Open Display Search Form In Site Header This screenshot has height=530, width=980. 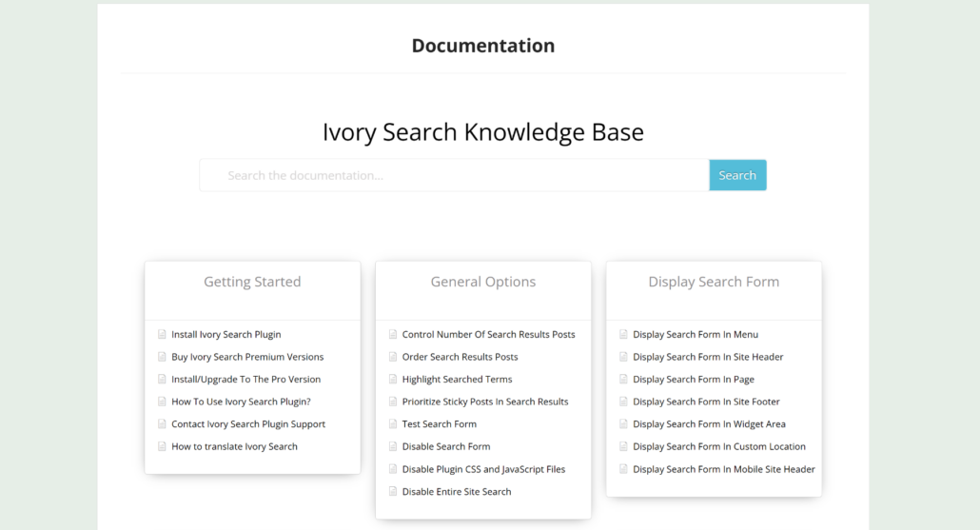tap(708, 357)
